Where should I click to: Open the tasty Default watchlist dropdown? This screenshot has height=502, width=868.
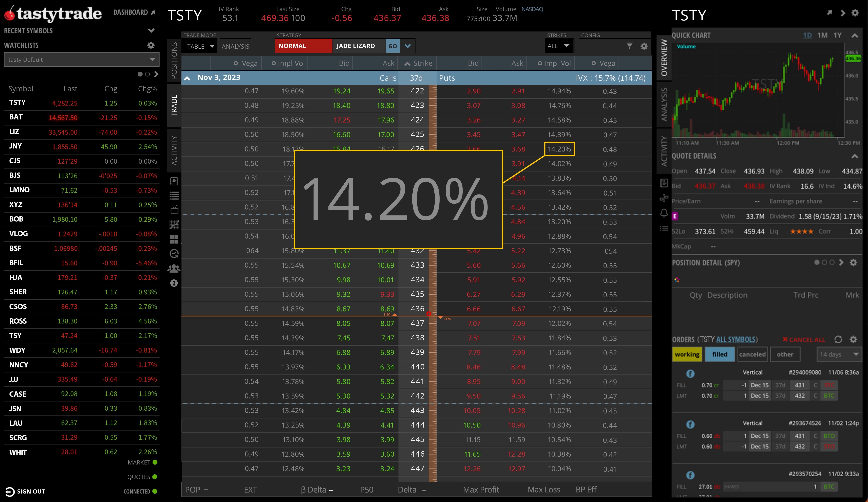pos(82,60)
